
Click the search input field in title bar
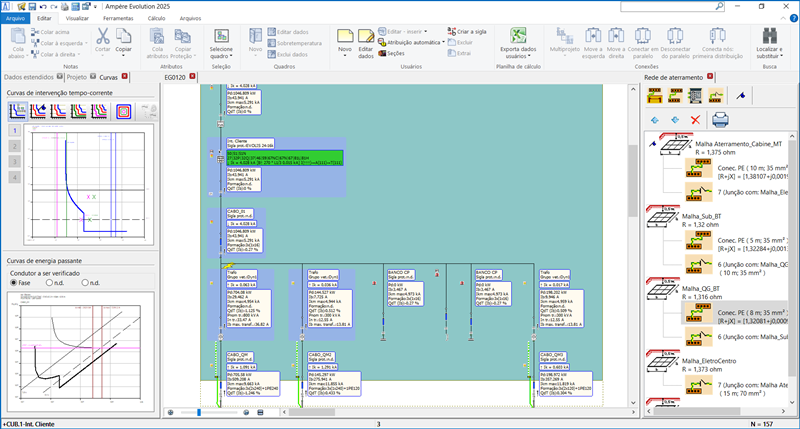point(667,6)
